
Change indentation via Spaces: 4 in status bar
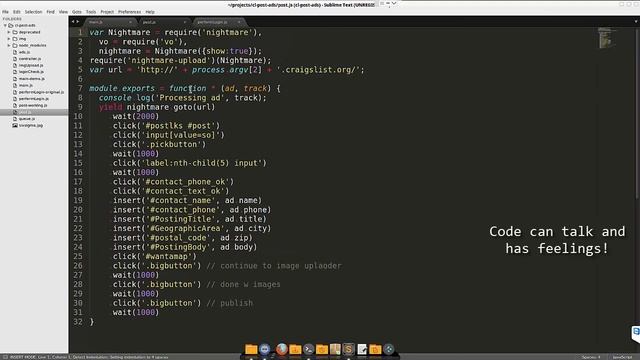pyautogui.click(x=591, y=357)
